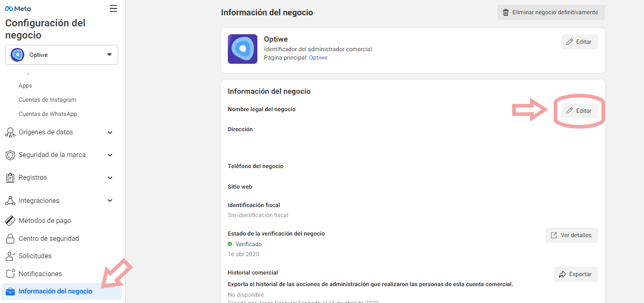This screenshot has height=303, width=644.
Task: Open Cuentas de WhatsApp
Action: click(47, 114)
